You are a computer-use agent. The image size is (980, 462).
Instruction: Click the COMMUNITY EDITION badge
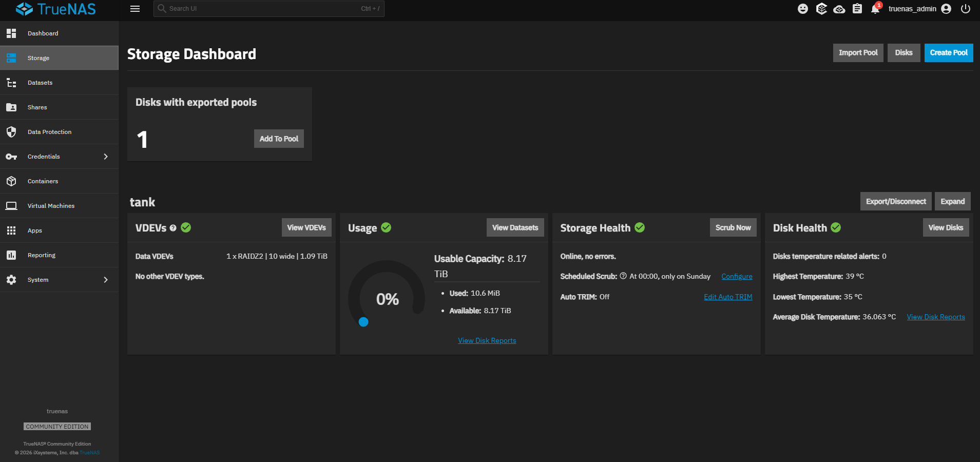(x=57, y=427)
